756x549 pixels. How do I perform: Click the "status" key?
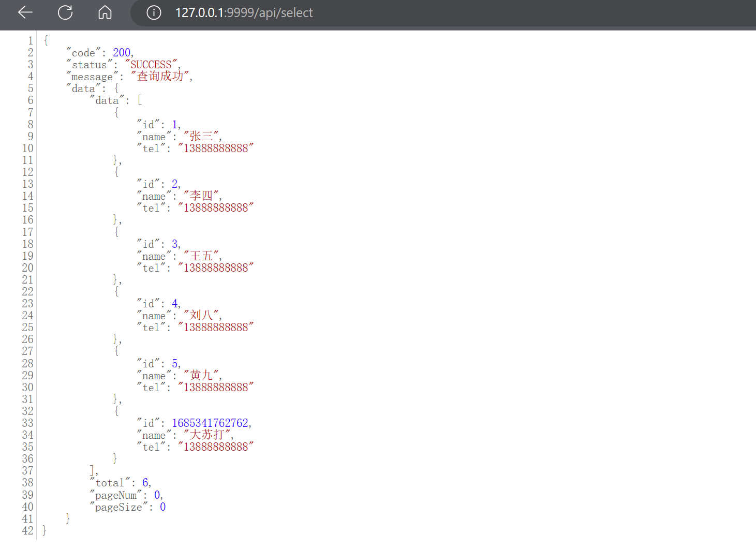[x=89, y=65]
